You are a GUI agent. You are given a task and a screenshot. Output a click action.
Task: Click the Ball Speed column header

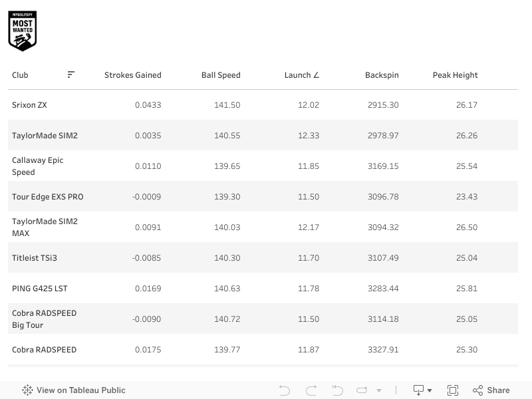coord(221,75)
